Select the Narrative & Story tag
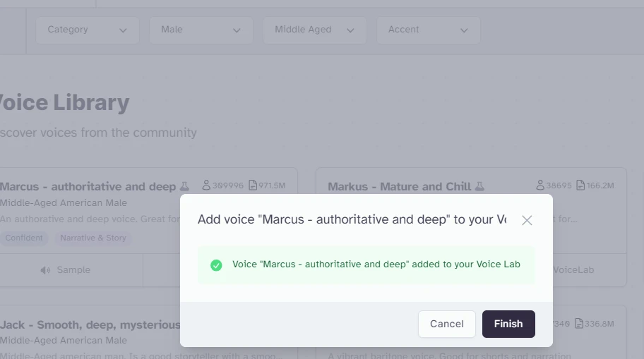 pyautogui.click(x=93, y=238)
